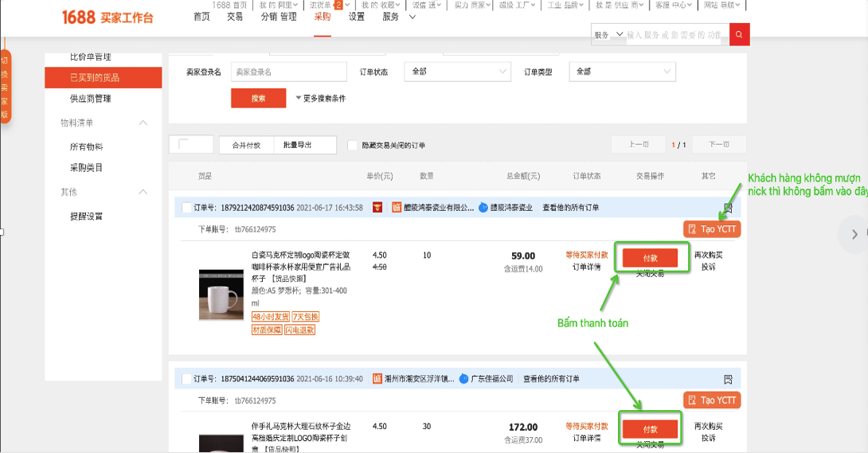Viewport: 868px width, 453px height.
Task: Open the order type dropdown
Action: pos(621,72)
